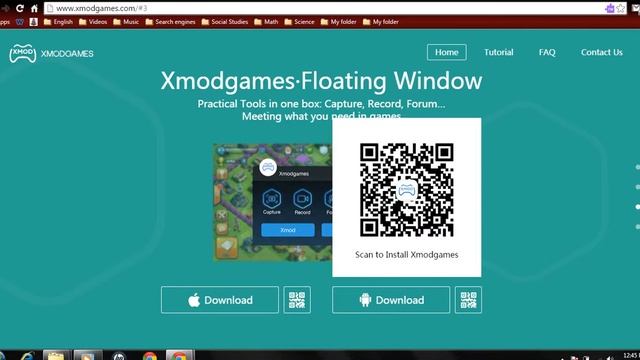Open Internet Explorer from taskbar
640x360 pixels.
coord(27,356)
